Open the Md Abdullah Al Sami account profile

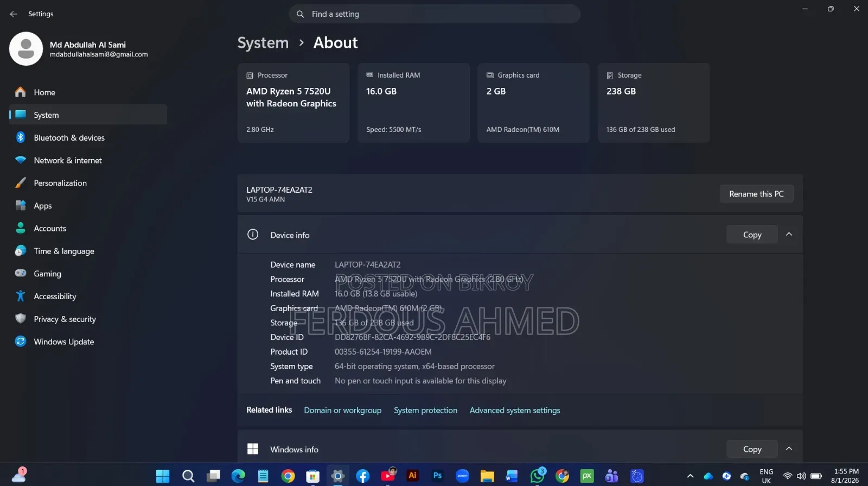(79, 49)
